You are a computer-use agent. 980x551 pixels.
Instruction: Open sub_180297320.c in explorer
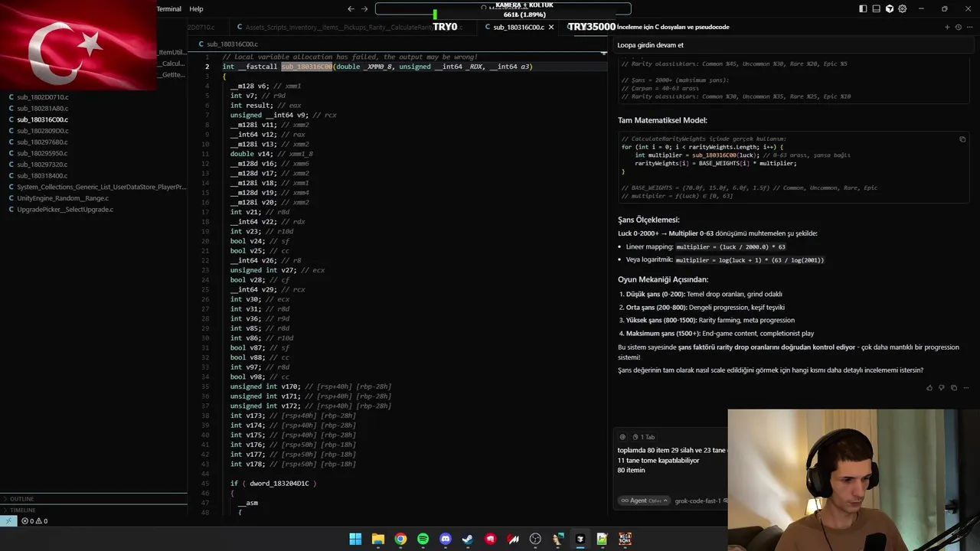[x=43, y=165]
